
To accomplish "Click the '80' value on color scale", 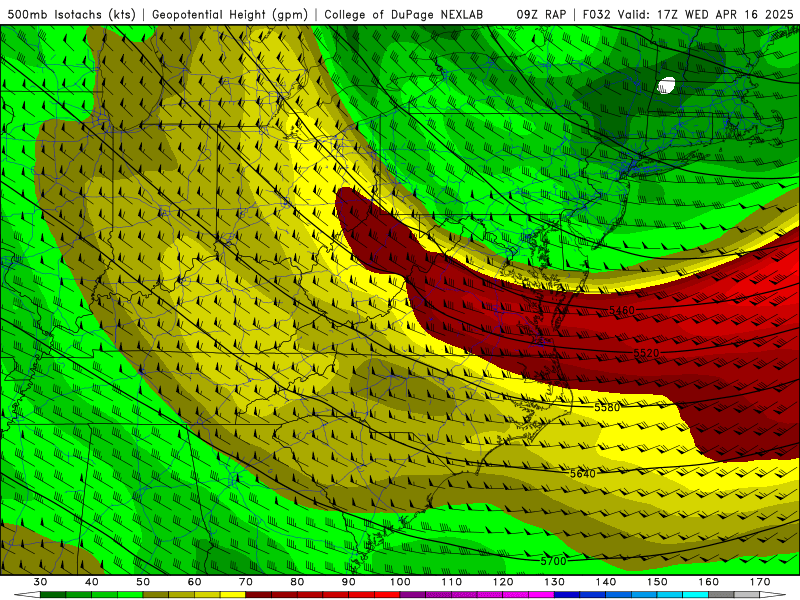I will 297,582.
